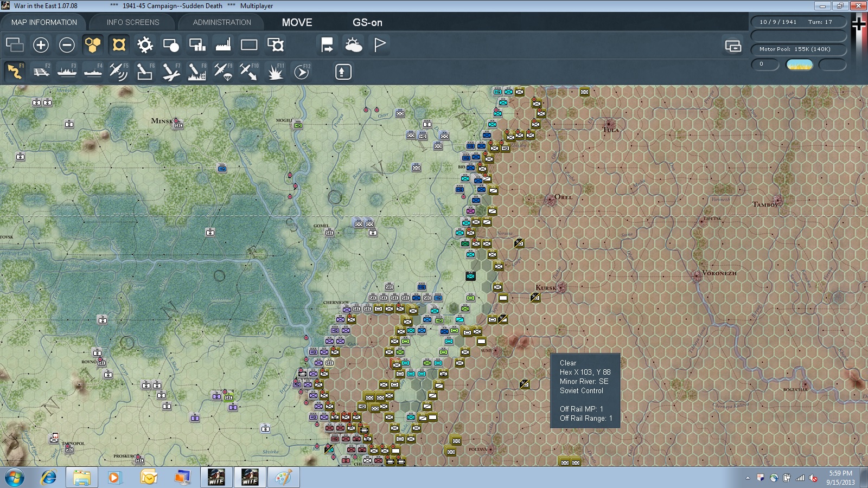
Task: Toggle the weather display icon
Action: coord(354,45)
